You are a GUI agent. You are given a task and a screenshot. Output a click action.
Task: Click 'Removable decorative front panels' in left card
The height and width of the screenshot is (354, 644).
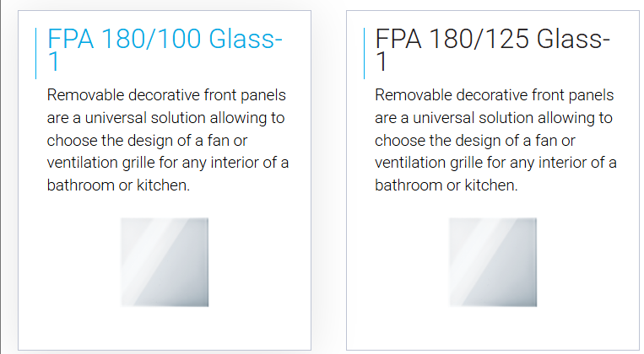(166, 95)
